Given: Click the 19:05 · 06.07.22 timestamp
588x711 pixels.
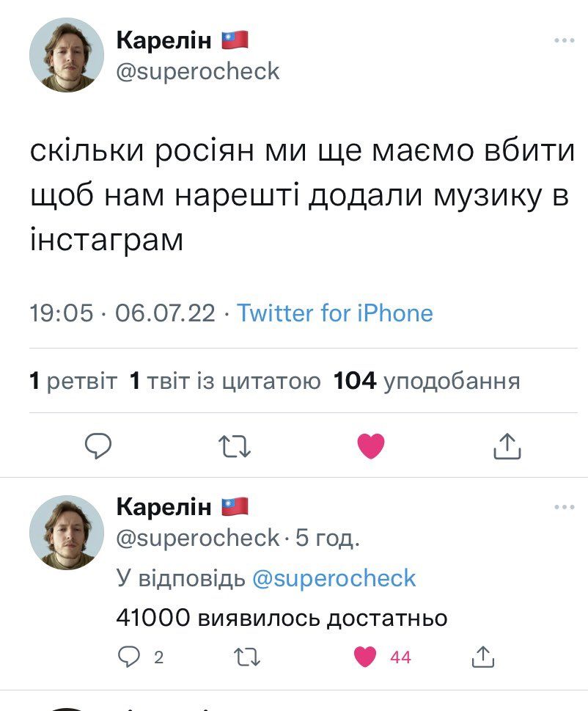Looking at the screenshot, I should coord(122,314).
